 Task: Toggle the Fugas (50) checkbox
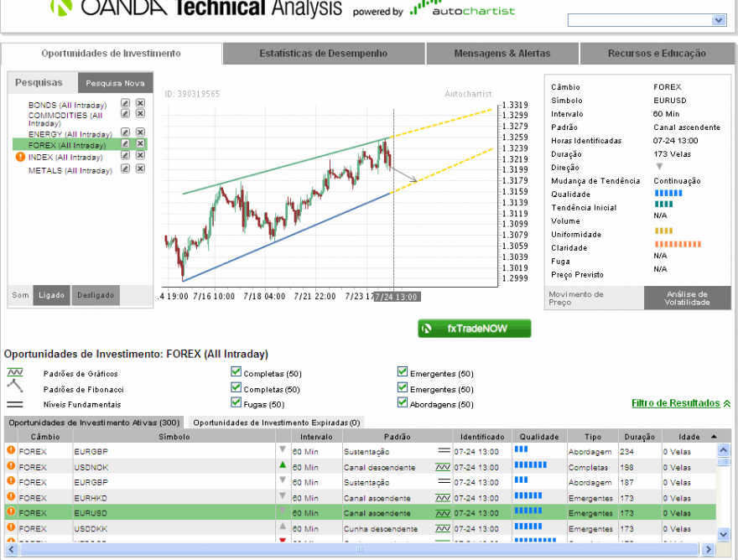236,402
